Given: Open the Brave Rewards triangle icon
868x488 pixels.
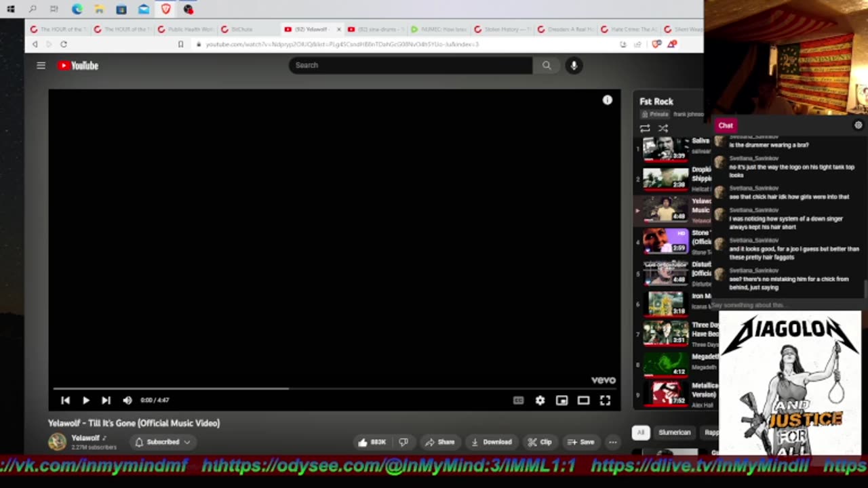Looking at the screenshot, I should pos(671,44).
